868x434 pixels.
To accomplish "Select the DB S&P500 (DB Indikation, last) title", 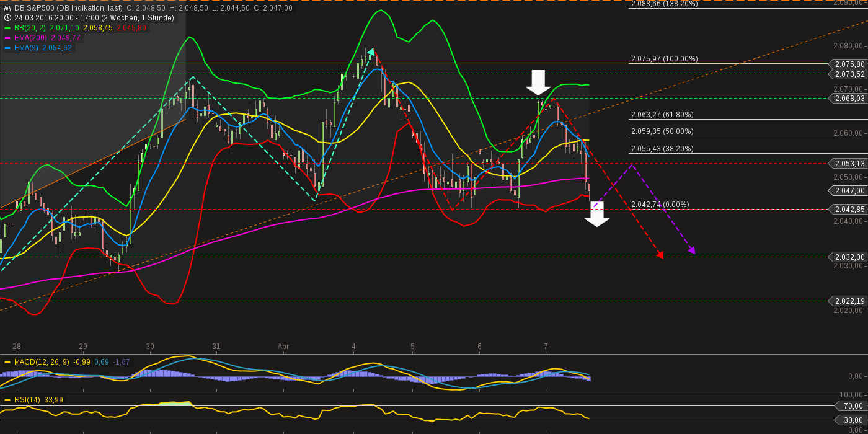I will tap(68, 8).
